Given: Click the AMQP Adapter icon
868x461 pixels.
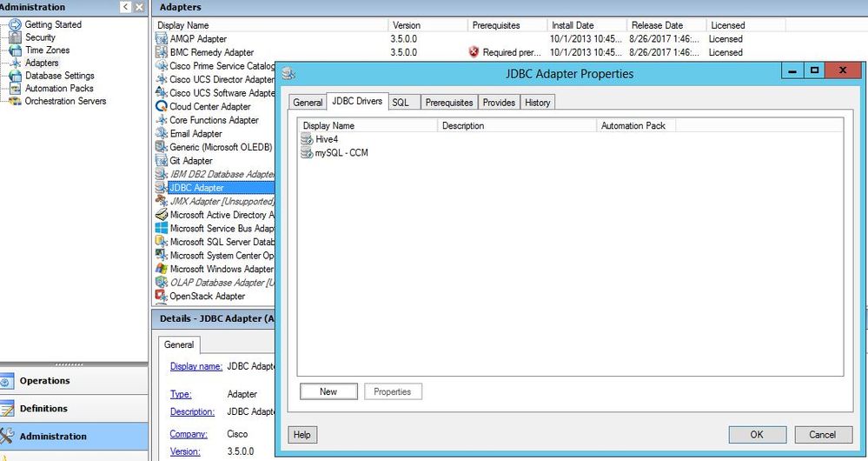Looking at the screenshot, I should click(161, 39).
